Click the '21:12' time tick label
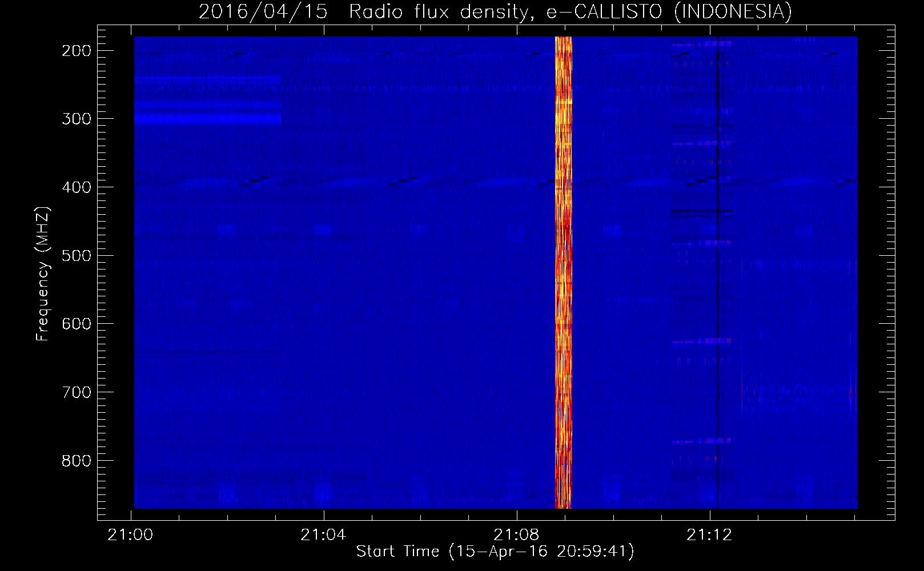This screenshot has width=924, height=571. click(710, 535)
